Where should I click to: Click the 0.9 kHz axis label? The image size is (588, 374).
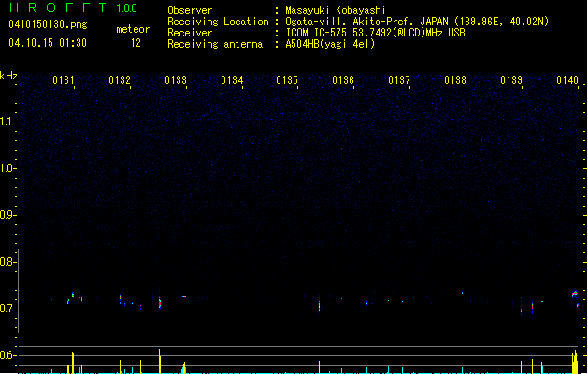pos(7,215)
